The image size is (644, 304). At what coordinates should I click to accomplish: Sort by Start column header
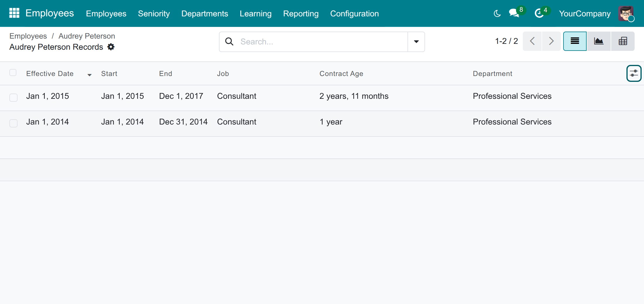109,74
